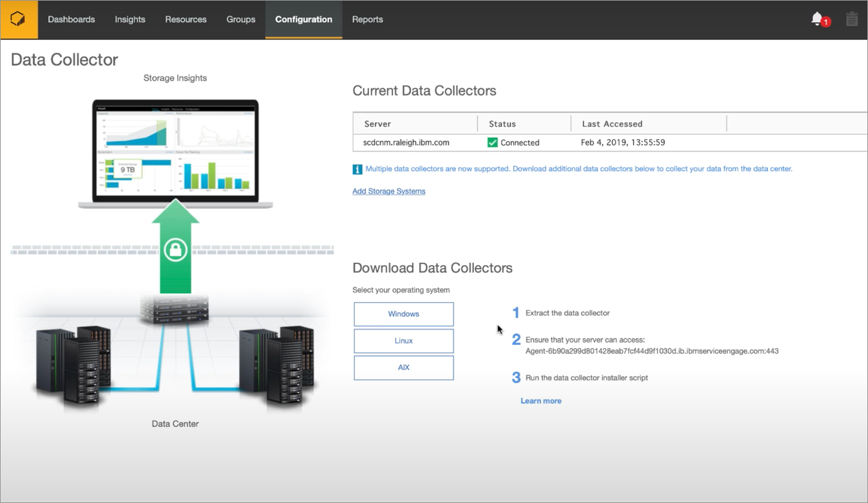Click the Data Collector page heading
Viewport: 868px width, 503px height.
[64, 60]
